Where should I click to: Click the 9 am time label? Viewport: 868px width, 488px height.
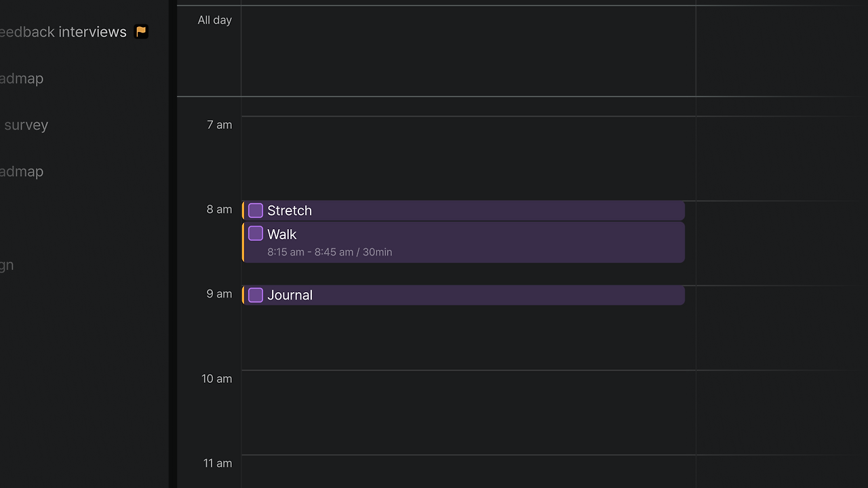tap(219, 294)
